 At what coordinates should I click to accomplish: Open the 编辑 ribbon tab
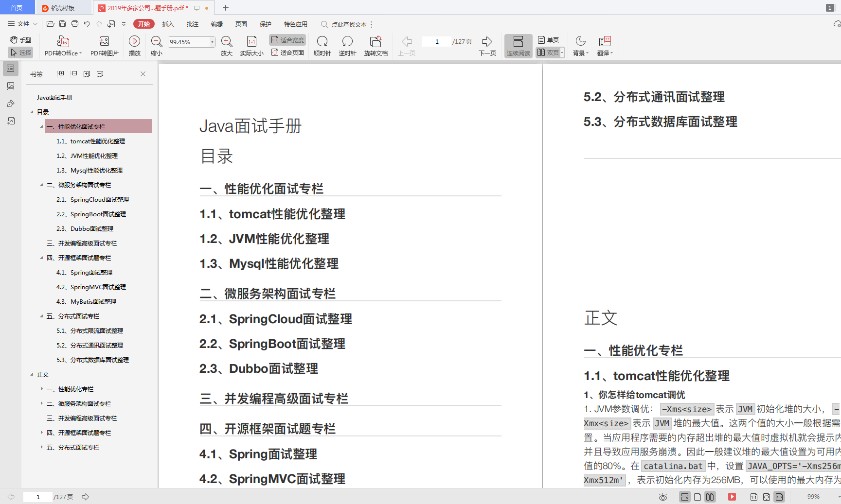point(217,24)
